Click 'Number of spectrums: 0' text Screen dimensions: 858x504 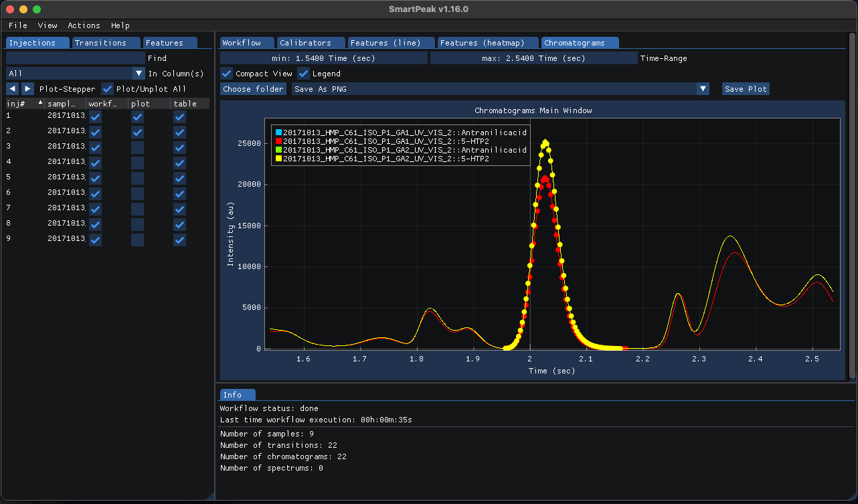271,468
